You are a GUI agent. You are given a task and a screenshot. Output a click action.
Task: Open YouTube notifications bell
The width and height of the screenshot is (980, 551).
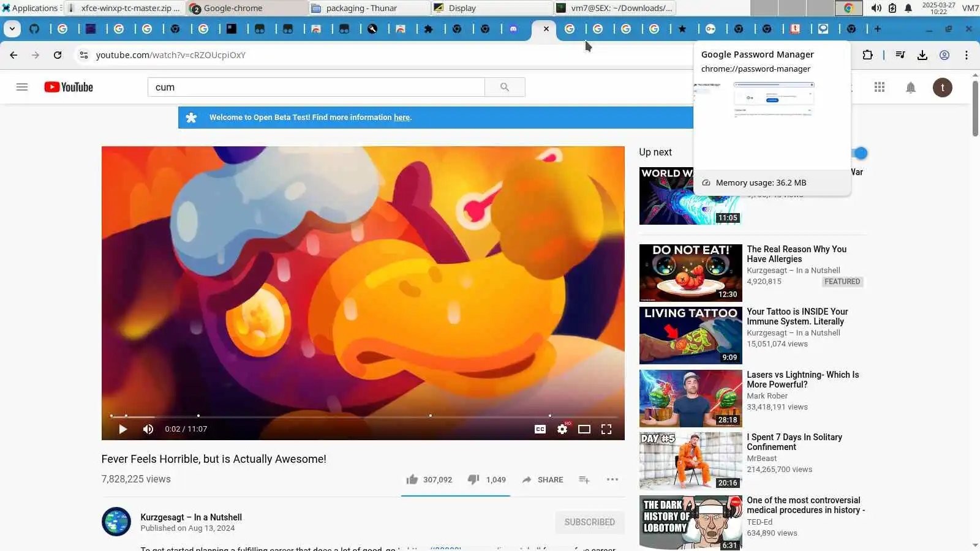pyautogui.click(x=911, y=88)
